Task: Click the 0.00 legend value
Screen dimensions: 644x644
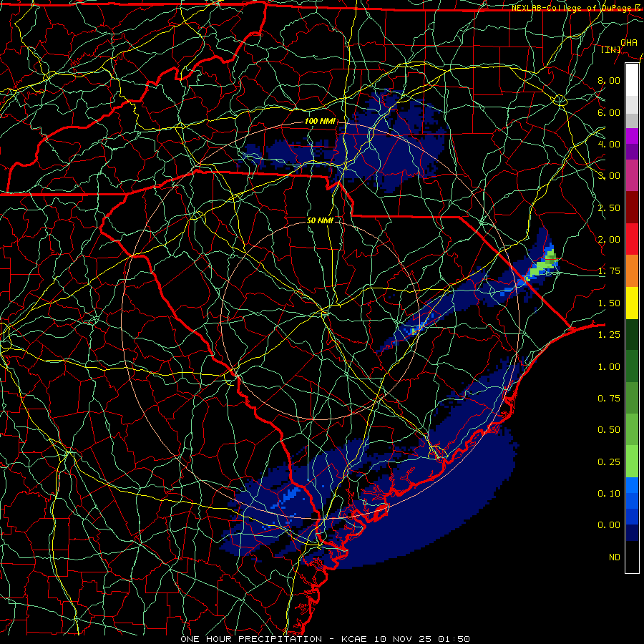Action: pos(609,525)
